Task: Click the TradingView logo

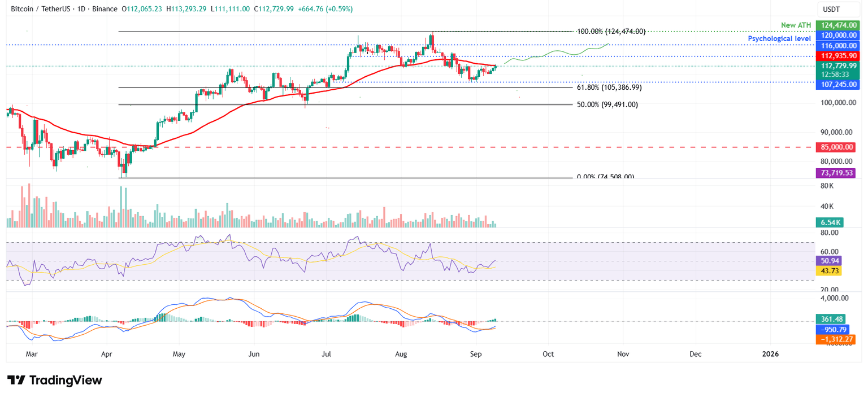Action: pos(54,380)
